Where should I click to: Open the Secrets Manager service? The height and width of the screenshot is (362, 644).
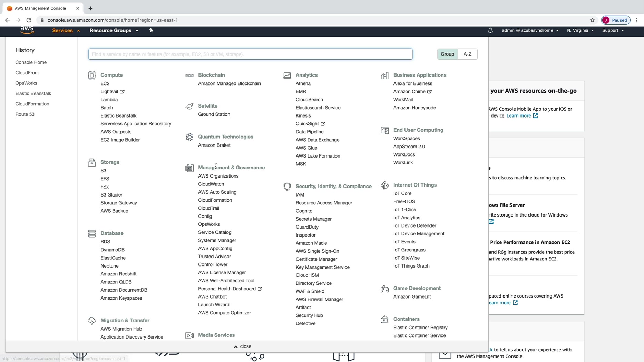tap(313, 219)
